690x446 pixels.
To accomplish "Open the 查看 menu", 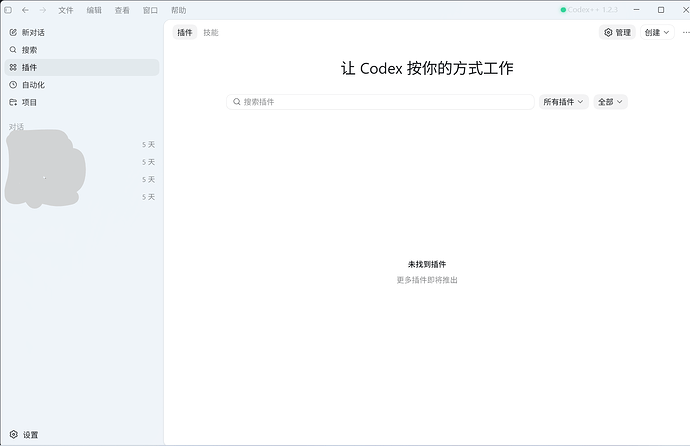I will tap(122, 10).
